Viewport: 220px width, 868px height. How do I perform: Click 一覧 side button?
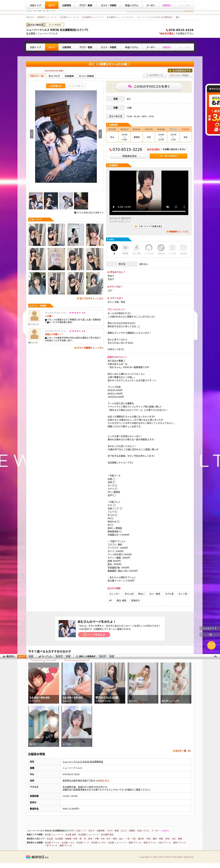pos(210,634)
